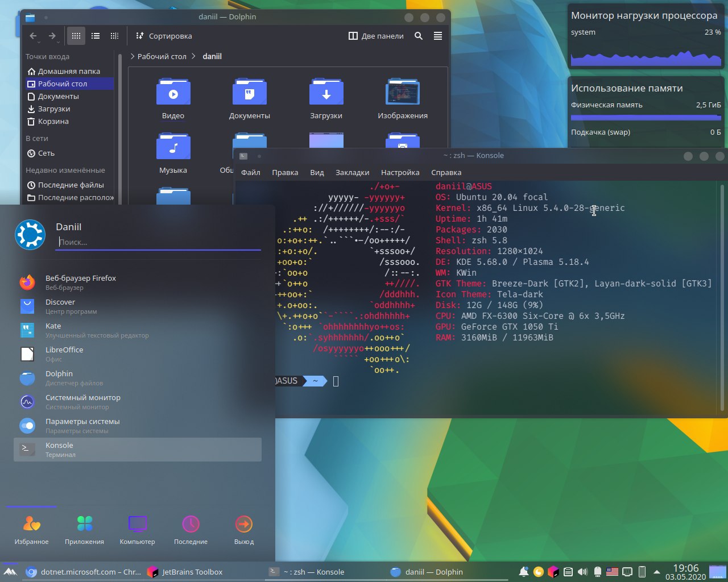The width and height of the screenshot is (728, 582).
Task: Open Dolphin hamburger control menu
Action: click(x=438, y=36)
